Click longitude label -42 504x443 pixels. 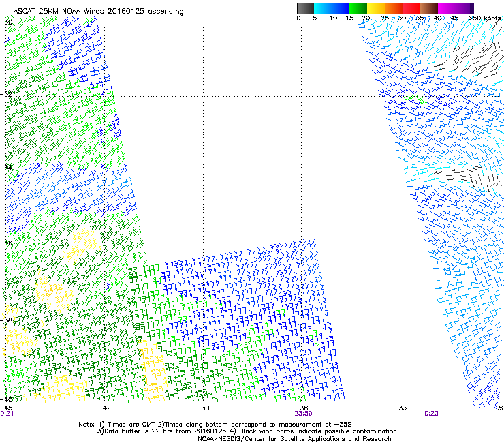(104, 408)
